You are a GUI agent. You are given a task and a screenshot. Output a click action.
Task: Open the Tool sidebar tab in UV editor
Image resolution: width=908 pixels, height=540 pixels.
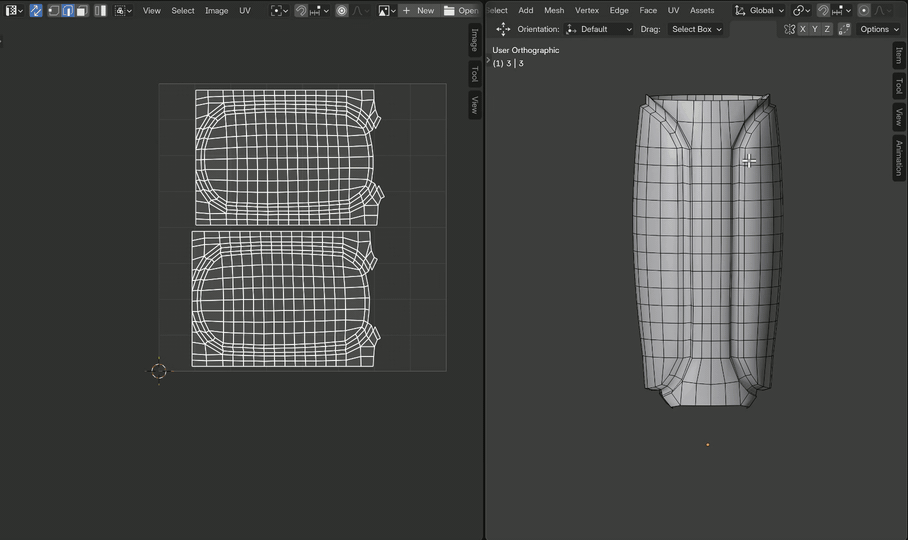pyautogui.click(x=475, y=74)
